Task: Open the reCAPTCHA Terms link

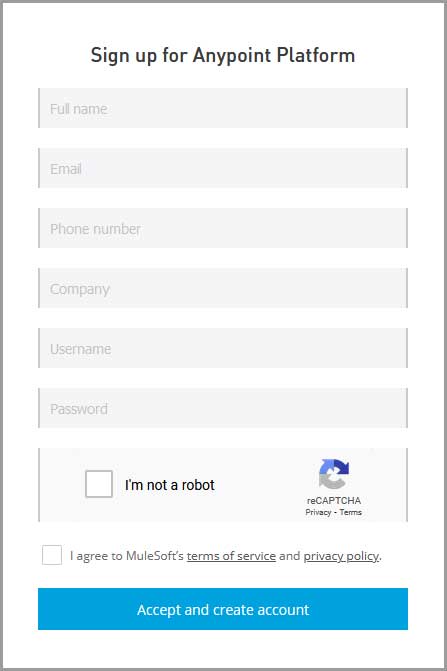Action: click(x=351, y=512)
